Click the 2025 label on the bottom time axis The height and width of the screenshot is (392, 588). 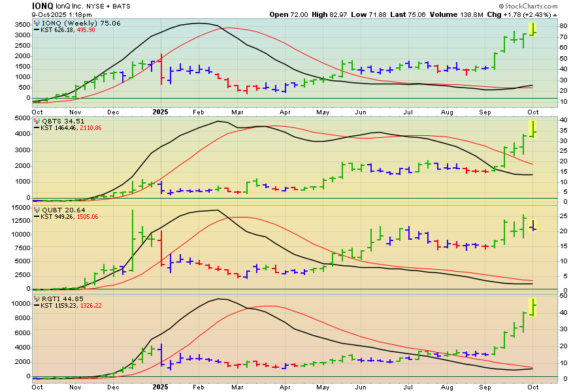tap(161, 386)
